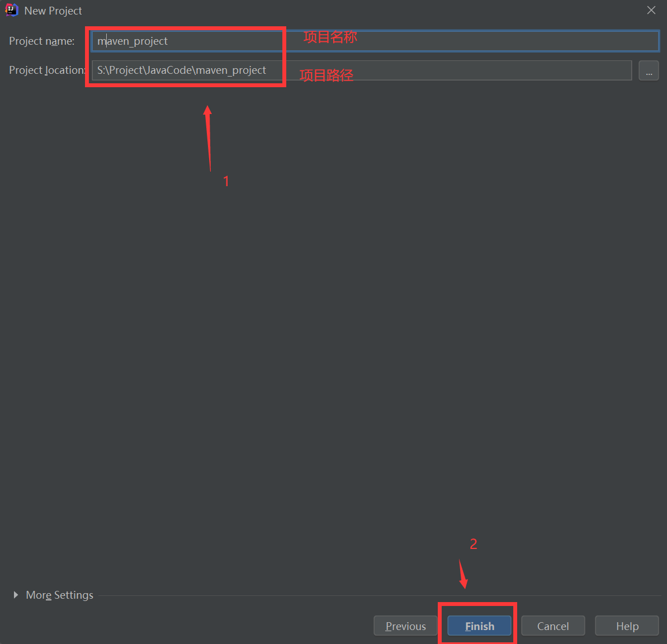Image resolution: width=667 pixels, height=644 pixels.
Task: Cancel the New Project dialog
Action: pyautogui.click(x=553, y=626)
